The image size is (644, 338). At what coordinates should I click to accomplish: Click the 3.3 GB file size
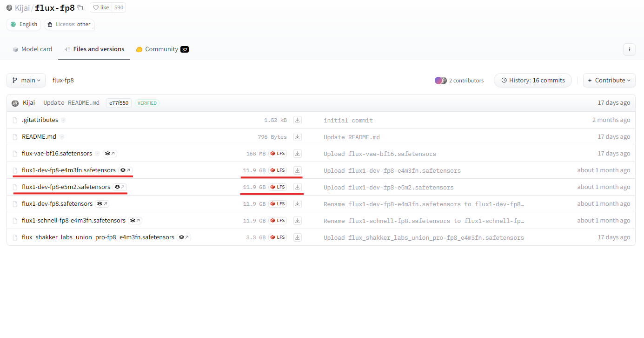[x=256, y=237]
